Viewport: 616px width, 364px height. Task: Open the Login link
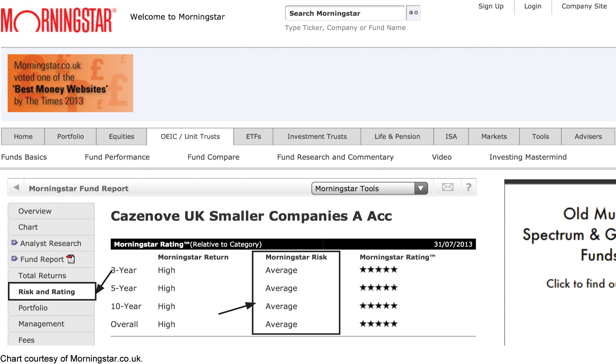click(x=533, y=6)
